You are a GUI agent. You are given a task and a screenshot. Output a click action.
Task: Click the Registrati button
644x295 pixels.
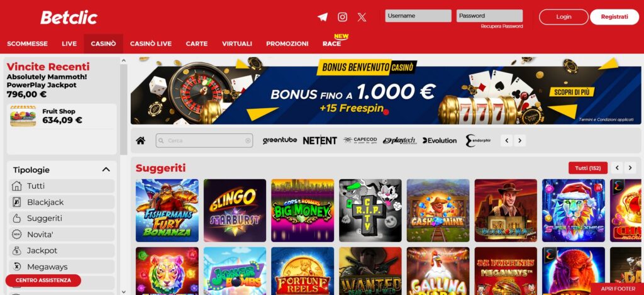614,17
